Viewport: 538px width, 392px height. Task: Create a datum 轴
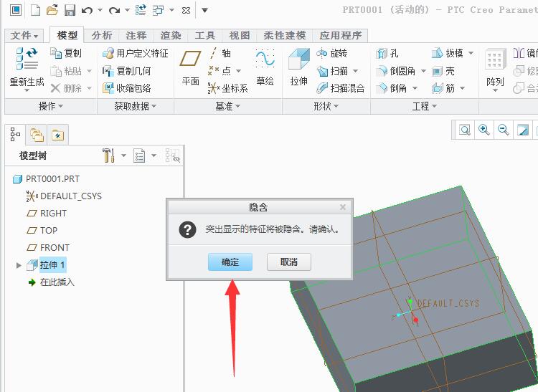pos(220,53)
